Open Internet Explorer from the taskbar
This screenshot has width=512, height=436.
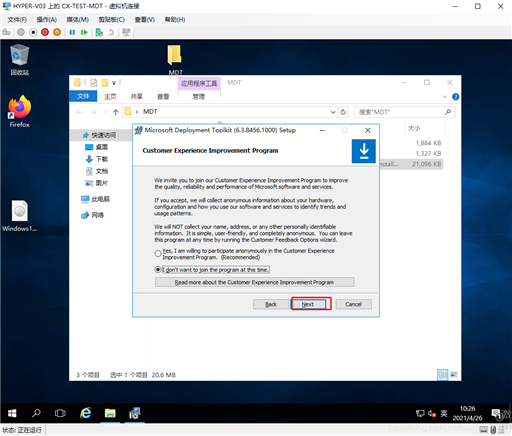[86, 413]
